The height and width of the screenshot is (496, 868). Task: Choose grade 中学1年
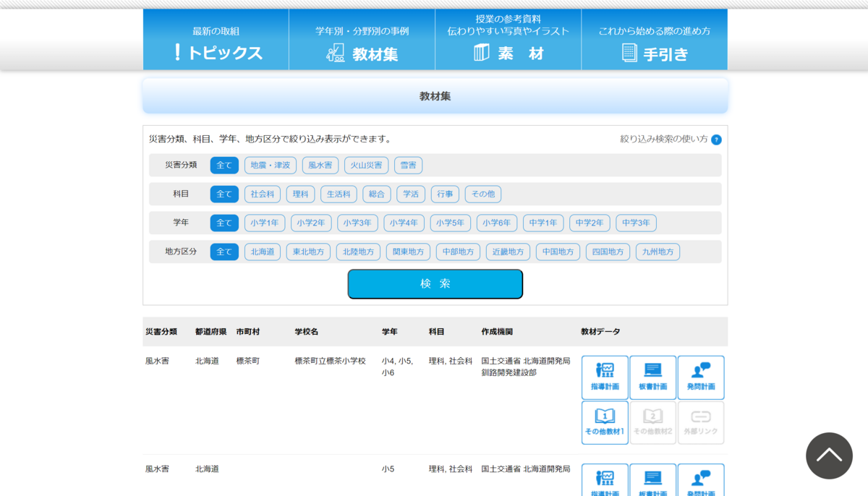tap(543, 223)
